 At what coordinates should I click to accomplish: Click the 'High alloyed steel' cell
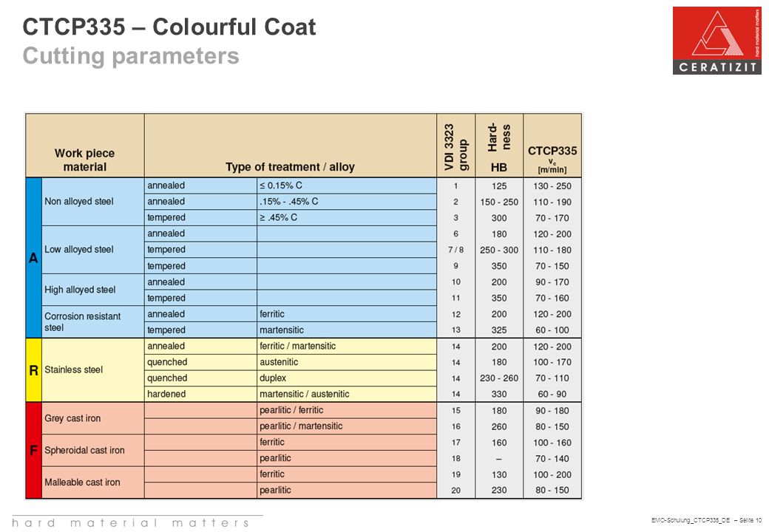(x=93, y=290)
